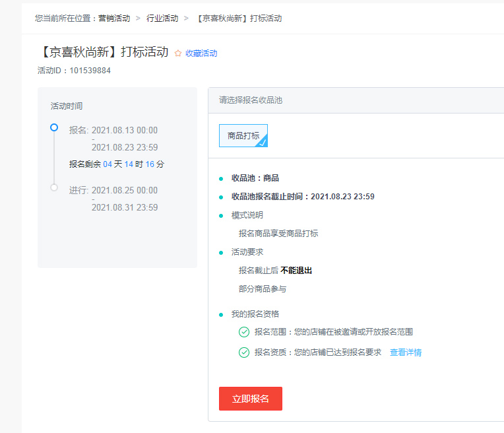Click the 活动时间 panel heading
Viewport: 504px width, 433px height.
(67, 106)
